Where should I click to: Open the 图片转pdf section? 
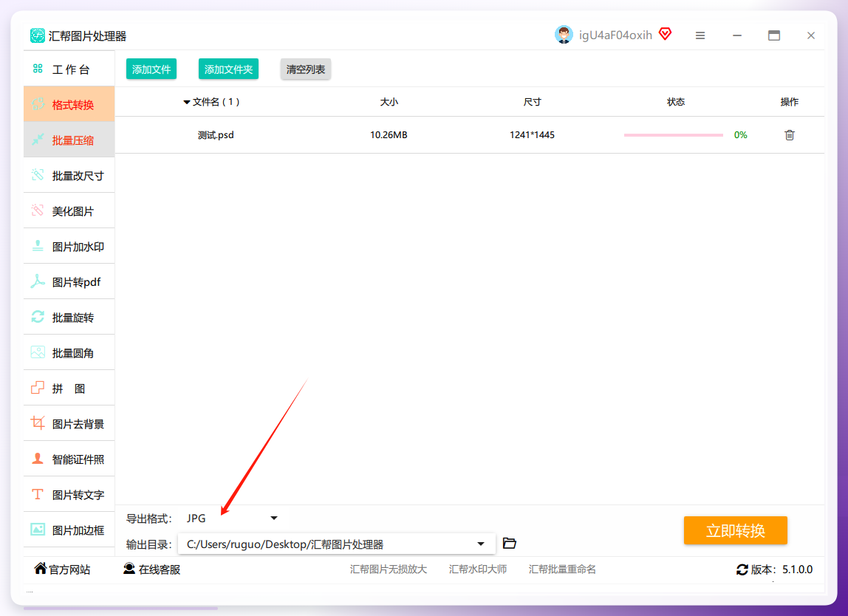(69, 281)
